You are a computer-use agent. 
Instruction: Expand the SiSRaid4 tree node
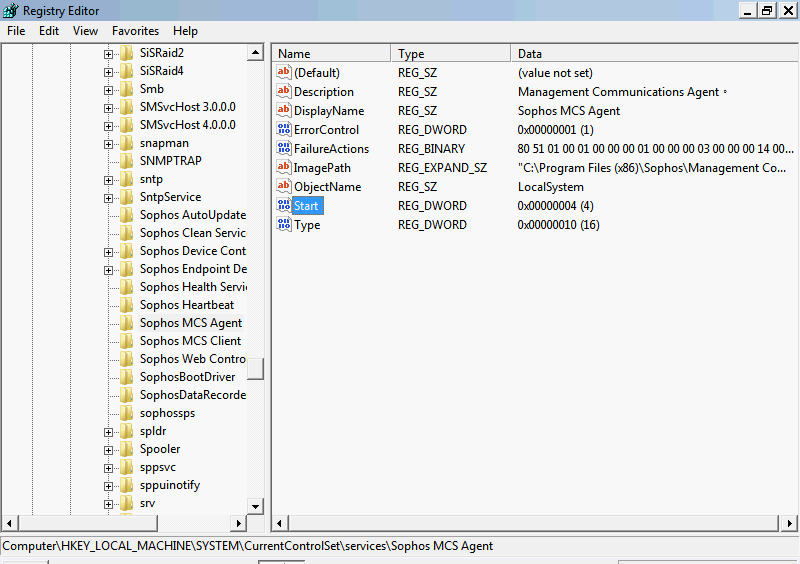point(108,72)
